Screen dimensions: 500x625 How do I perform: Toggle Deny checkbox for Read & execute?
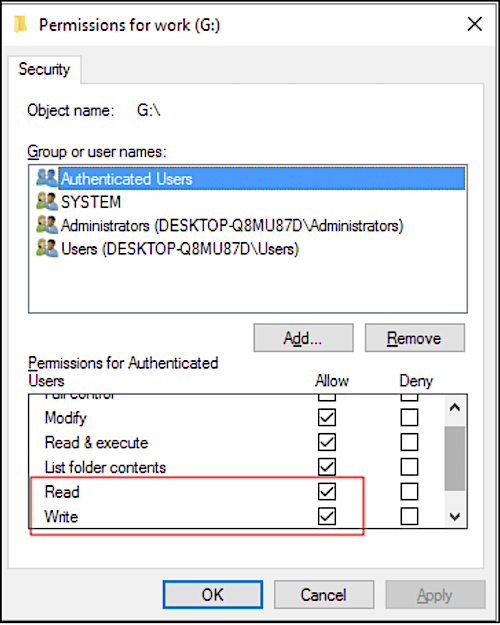click(409, 442)
